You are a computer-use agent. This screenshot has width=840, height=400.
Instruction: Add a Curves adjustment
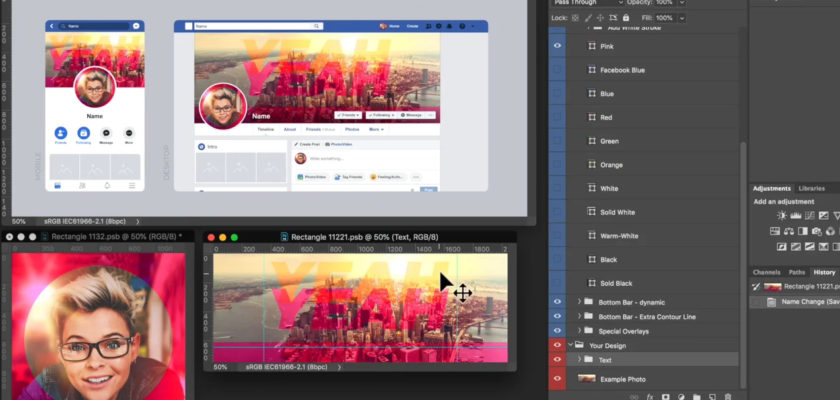(x=810, y=216)
